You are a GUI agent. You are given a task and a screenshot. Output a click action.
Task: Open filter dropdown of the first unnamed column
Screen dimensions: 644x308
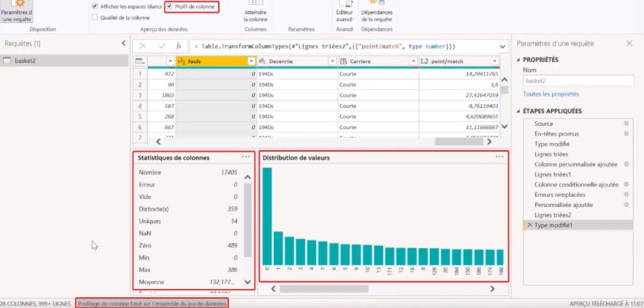tap(170, 61)
